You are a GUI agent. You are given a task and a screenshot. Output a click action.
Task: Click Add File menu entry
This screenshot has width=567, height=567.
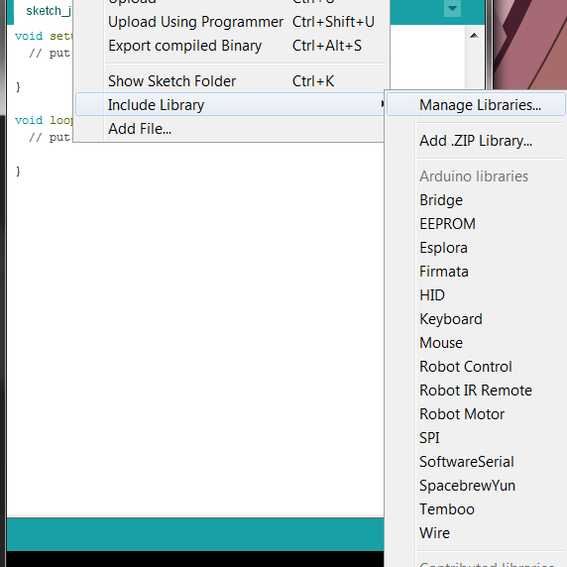[230, 128]
